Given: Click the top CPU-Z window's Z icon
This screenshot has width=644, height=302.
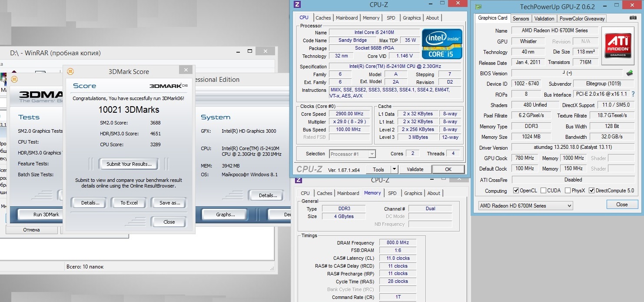Looking at the screenshot, I should [297, 4].
